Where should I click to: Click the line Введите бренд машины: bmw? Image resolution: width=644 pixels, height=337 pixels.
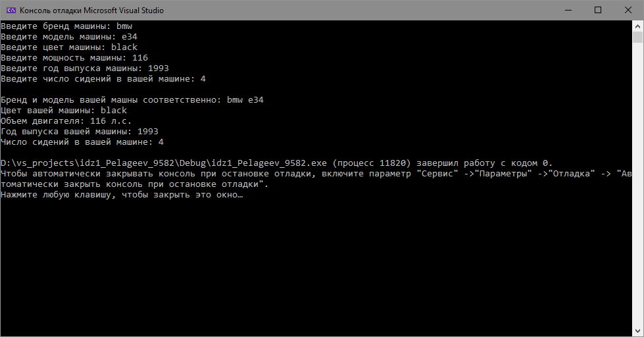pos(66,26)
